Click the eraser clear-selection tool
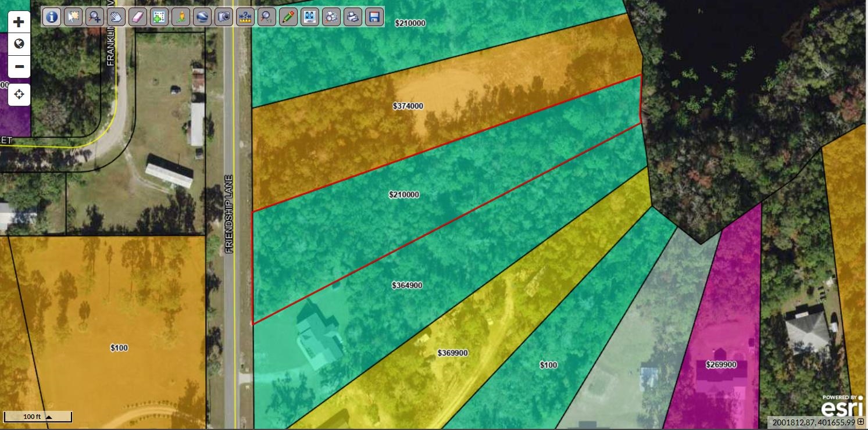 coord(138,17)
